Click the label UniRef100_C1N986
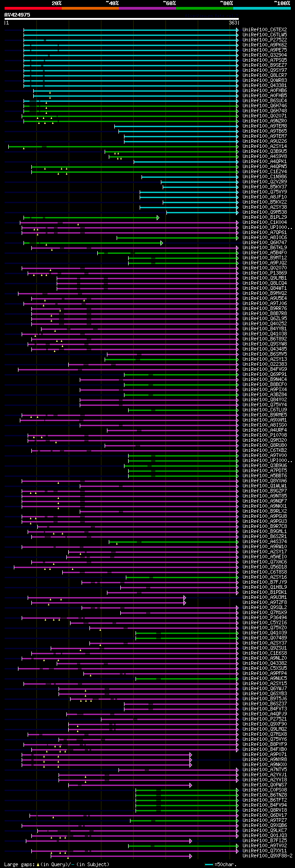Viewport: 295px width, 868px height. coord(265,176)
